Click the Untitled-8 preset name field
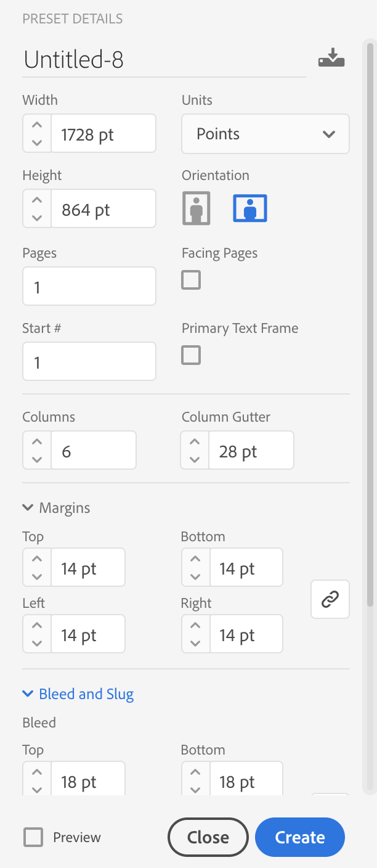 [164, 60]
